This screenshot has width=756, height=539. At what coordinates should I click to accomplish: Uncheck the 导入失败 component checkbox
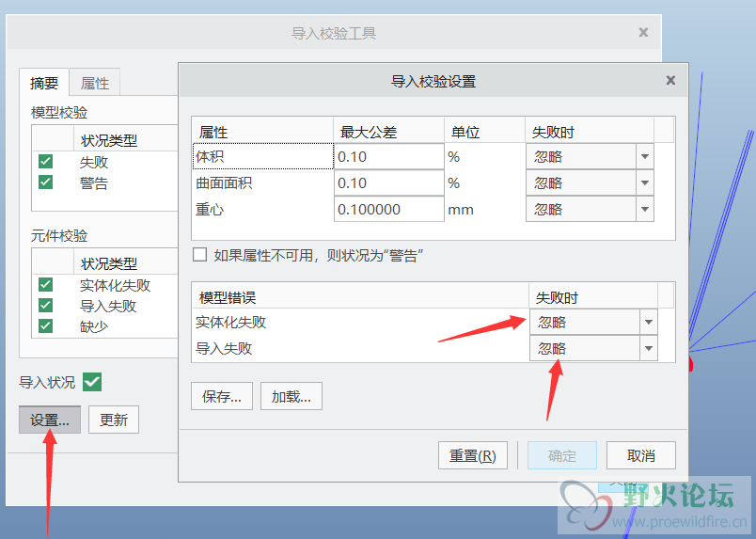click(x=45, y=306)
